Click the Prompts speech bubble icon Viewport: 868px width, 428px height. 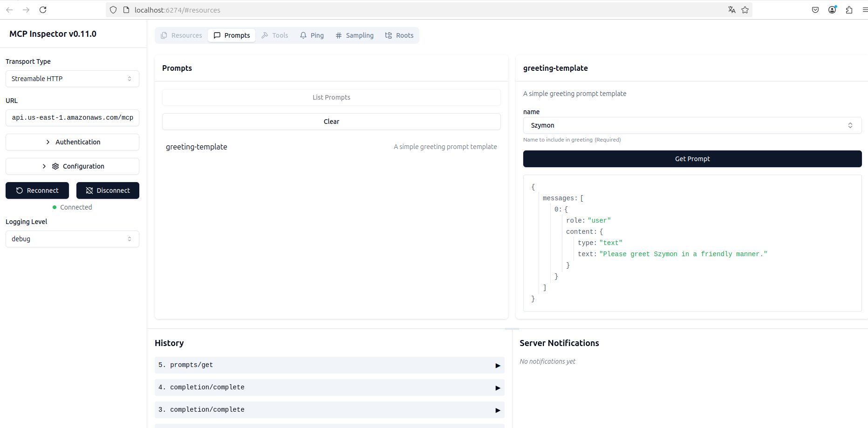pyautogui.click(x=217, y=35)
